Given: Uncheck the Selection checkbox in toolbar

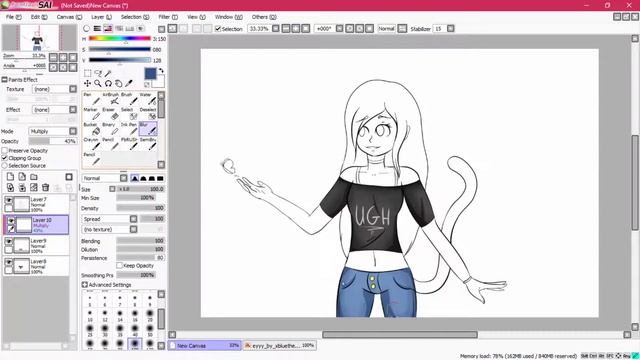Looking at the screenshot, I should tap(218, 29).
